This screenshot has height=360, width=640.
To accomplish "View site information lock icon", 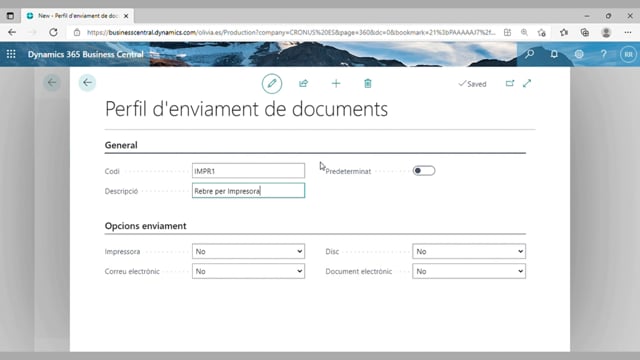I will [77, 33].
